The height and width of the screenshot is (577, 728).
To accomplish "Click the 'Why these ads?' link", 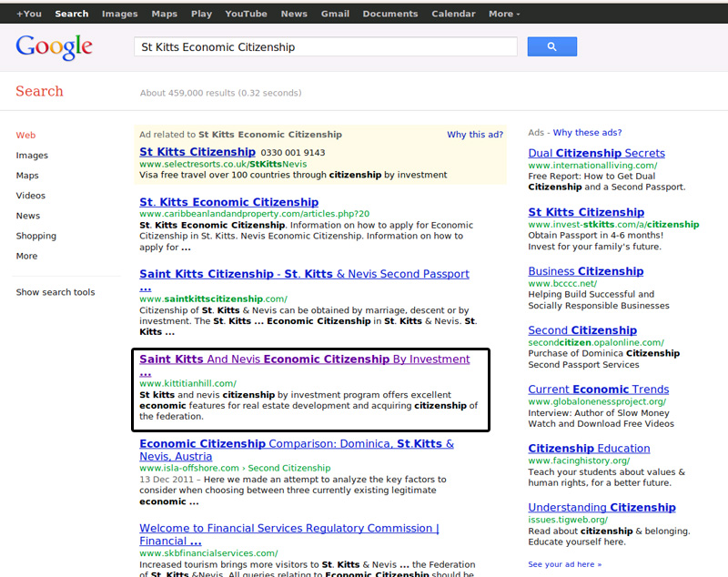I will 587,133.
